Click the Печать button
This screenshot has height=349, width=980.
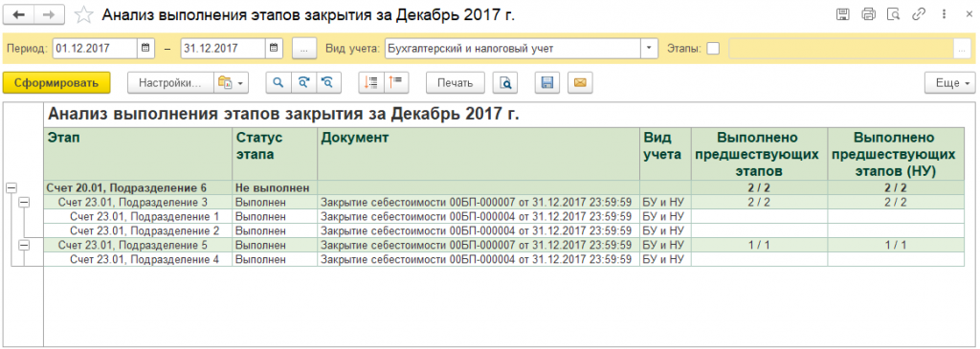(455, 83)
